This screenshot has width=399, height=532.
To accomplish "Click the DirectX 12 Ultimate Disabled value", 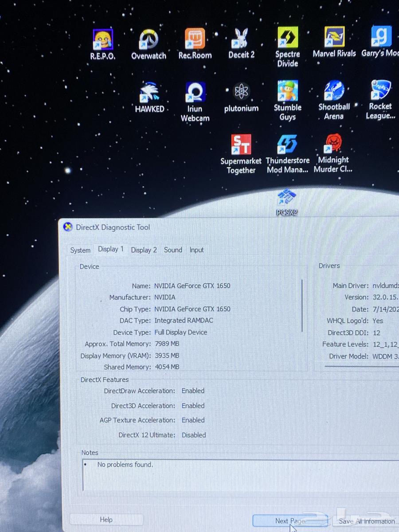I will tap(194, 435).
